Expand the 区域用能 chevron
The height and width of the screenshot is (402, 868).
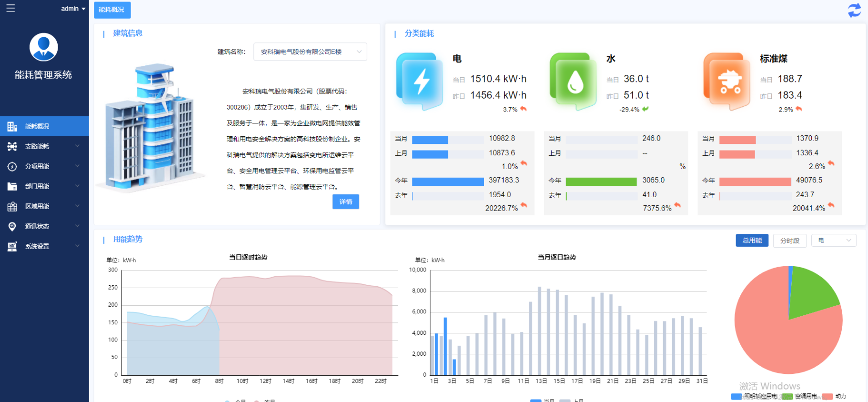pos(77,206)
